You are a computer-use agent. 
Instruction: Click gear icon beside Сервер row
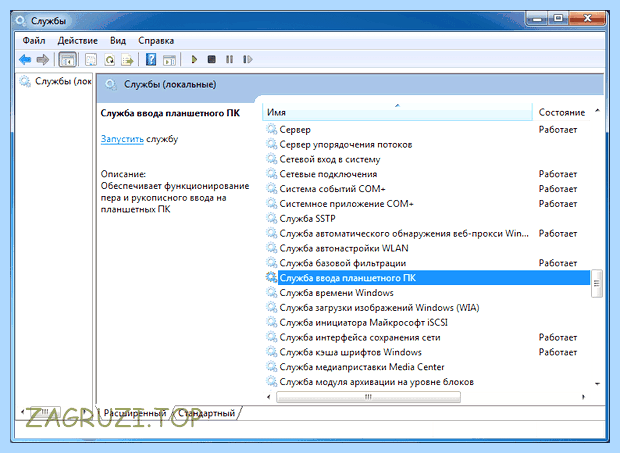point(271,129)
